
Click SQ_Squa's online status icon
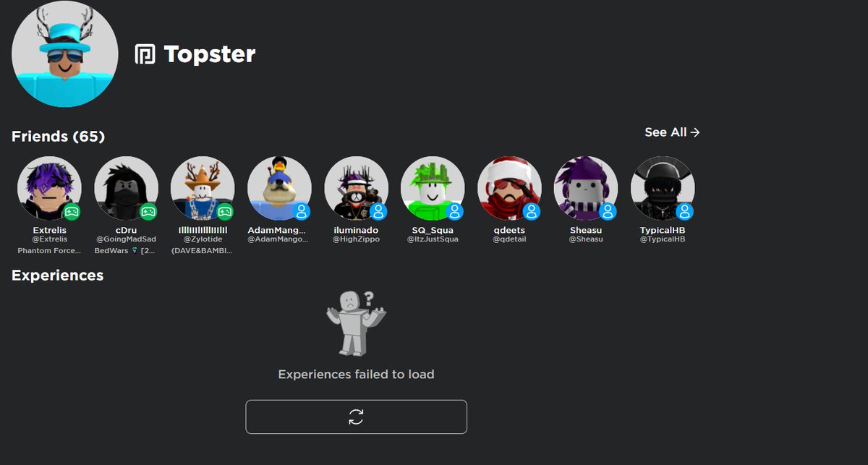click(454, 211)
